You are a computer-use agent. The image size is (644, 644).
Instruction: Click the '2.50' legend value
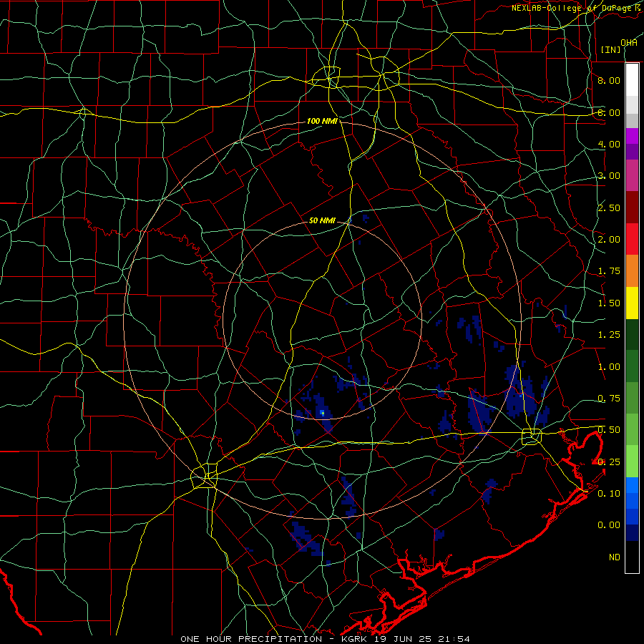coord(609,208)
